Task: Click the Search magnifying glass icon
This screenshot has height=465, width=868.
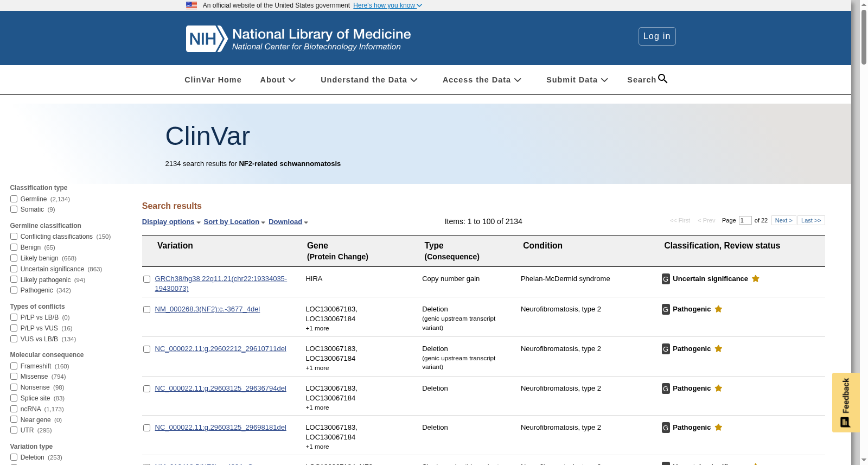Action: click(x=662, y=79)
